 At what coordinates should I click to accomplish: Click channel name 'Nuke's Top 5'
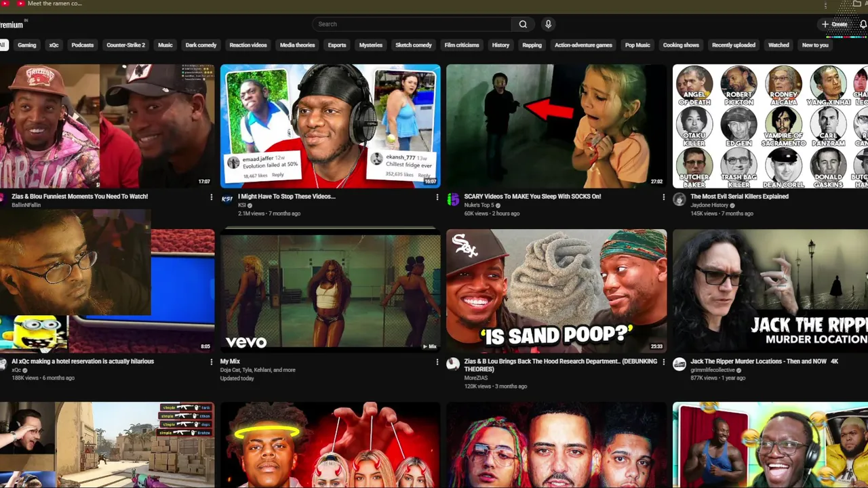point(479,205)
